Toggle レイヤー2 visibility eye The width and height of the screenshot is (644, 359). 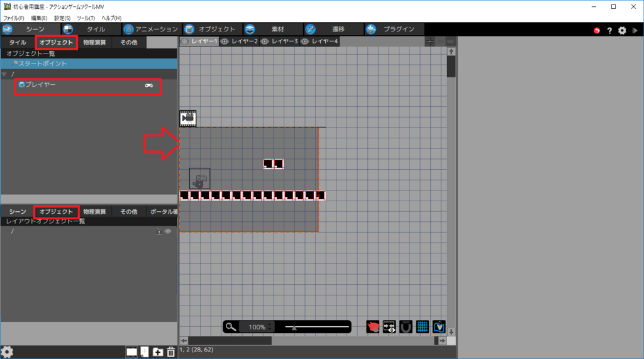point(225,41)
